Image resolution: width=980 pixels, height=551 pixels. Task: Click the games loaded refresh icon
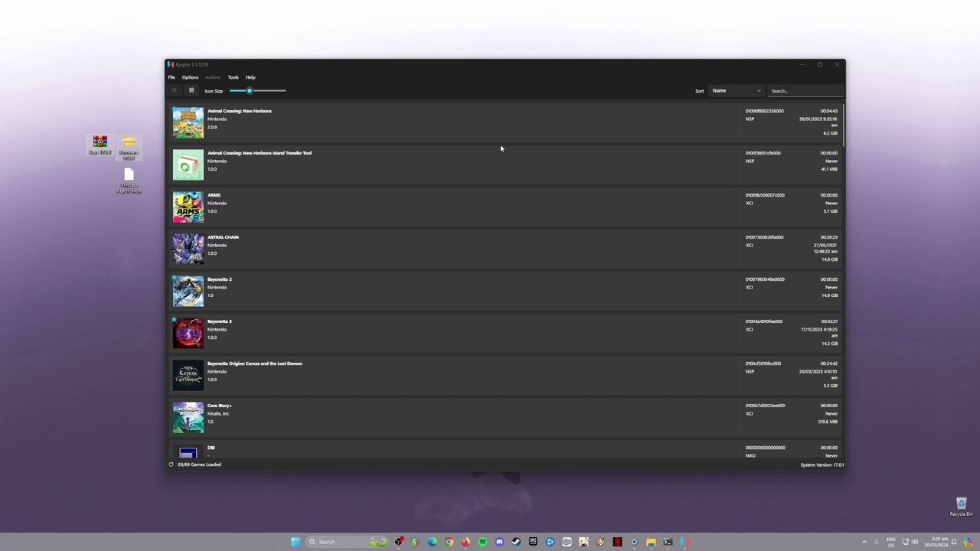[x=171, y=465]
